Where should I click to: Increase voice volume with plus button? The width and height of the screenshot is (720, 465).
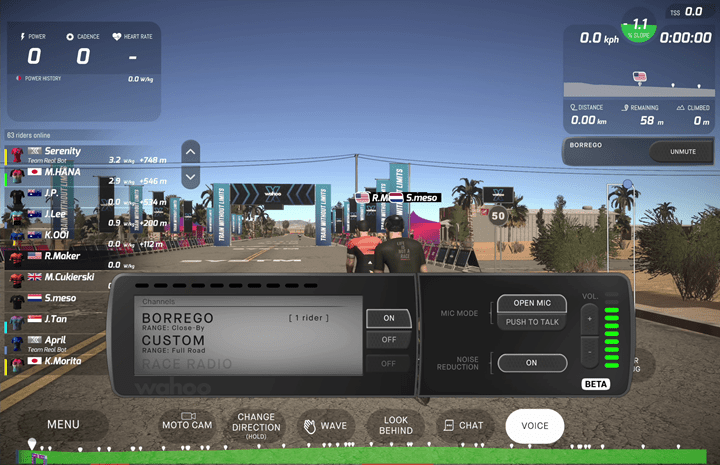pos(590,319)
